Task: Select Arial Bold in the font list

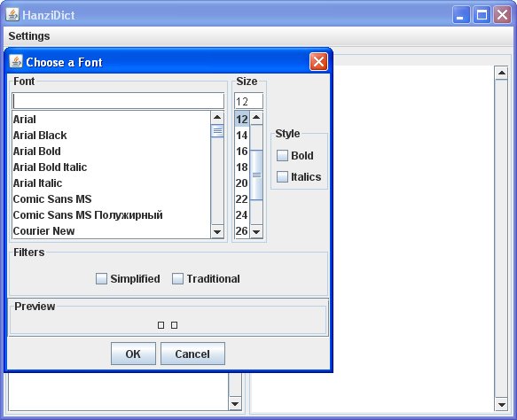Action: 111,152
